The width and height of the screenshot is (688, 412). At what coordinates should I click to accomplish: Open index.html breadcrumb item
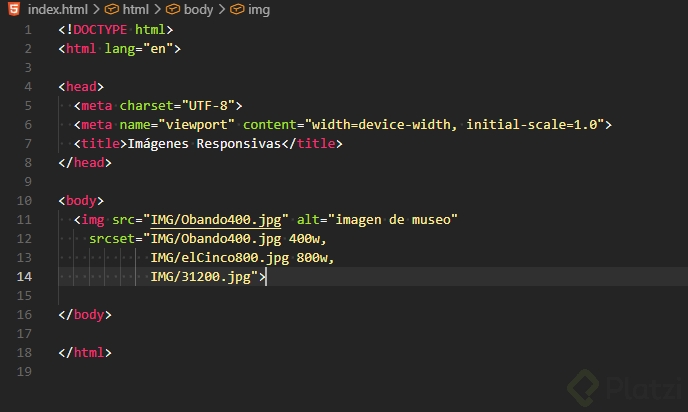[57, 9]
